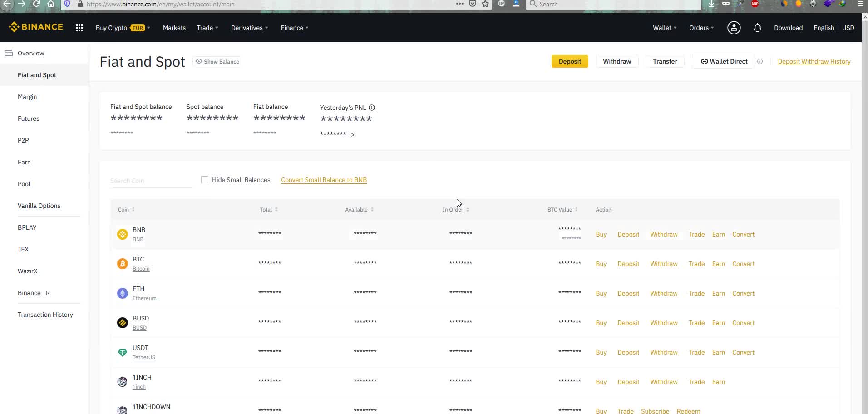Click info icon next to Wallet Direct
Viewport: 868px width, 414px height.
pyautogui.click(x=759, y=61)
